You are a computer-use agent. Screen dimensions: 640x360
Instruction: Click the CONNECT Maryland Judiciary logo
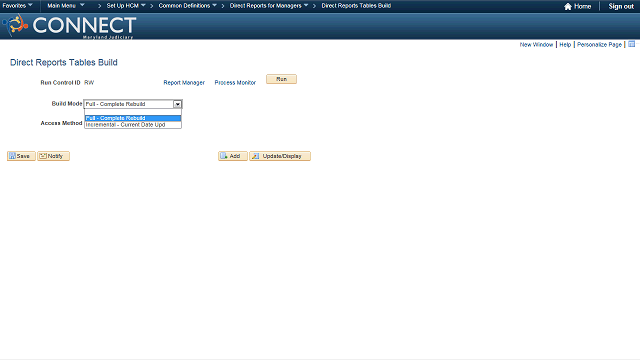69,27
